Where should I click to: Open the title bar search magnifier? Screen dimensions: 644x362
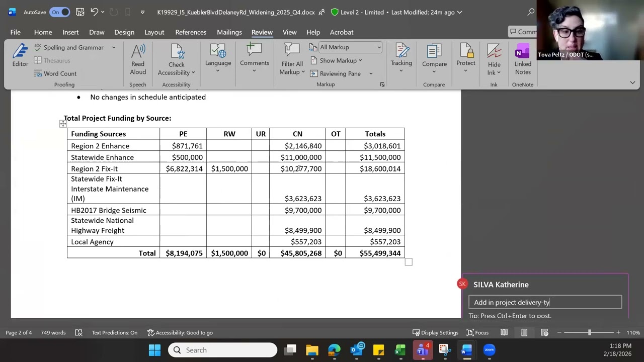point(531,12)
